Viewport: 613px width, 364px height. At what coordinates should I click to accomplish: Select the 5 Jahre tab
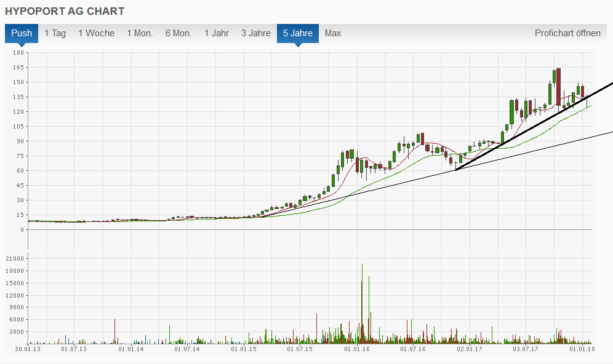pyautogui.click(x=298, y=33)
